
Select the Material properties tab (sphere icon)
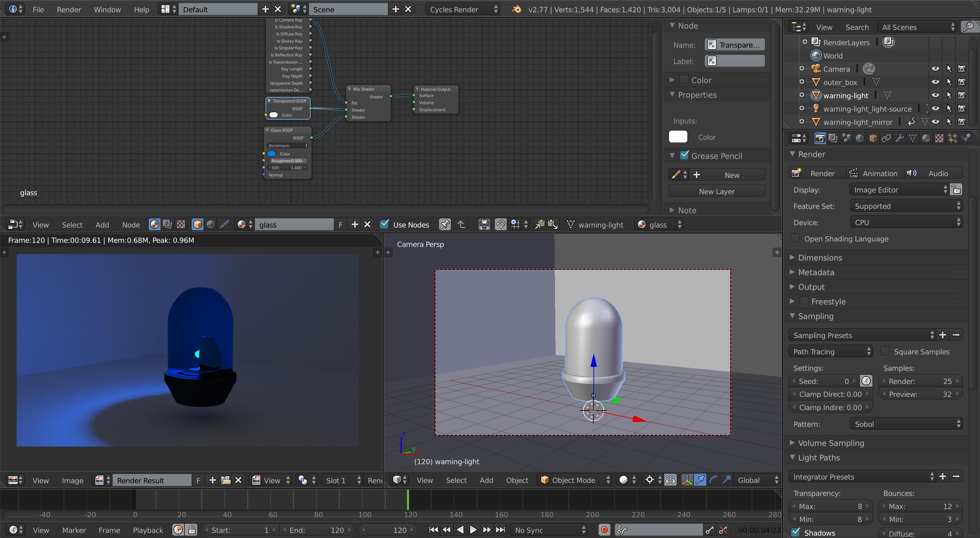point(927,138)
